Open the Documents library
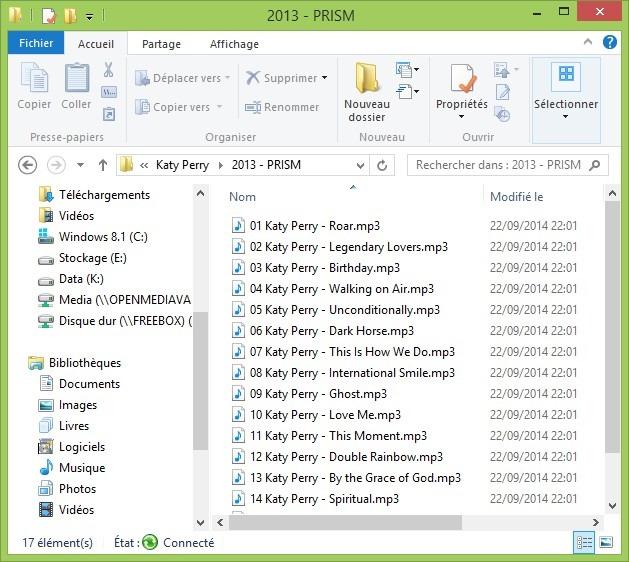Screen dimensions: 629x562 coord(80,384)
